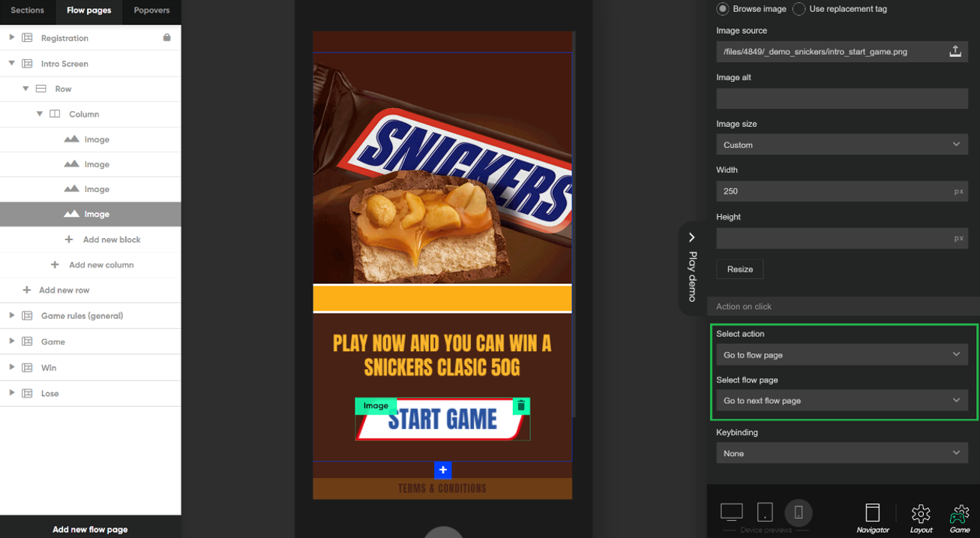Expand the Win flow page

[11, 368]
